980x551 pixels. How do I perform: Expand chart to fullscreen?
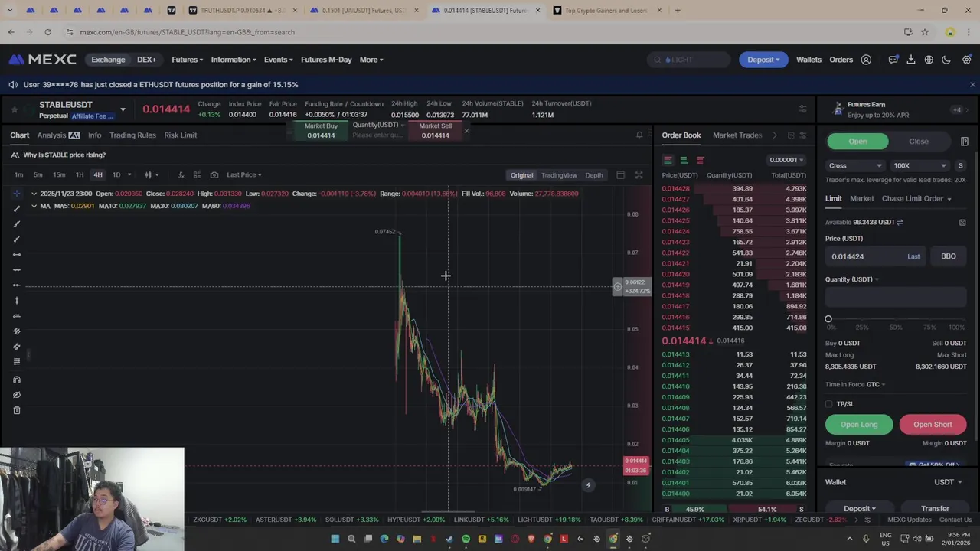point(639,174)
